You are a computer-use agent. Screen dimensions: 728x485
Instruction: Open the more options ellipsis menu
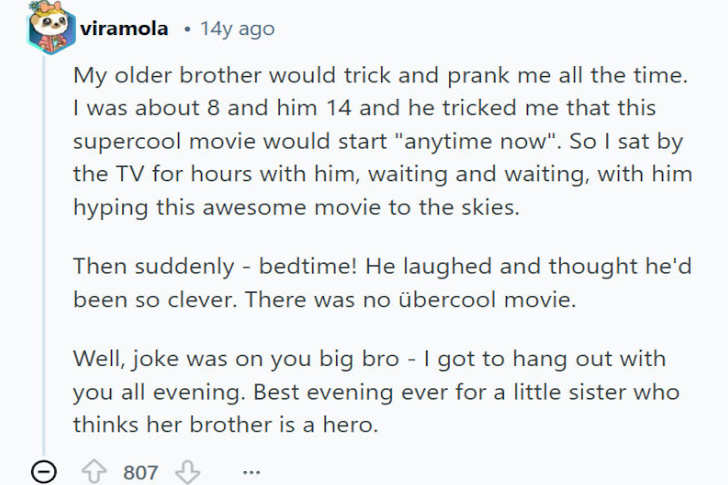coord(251,471)
